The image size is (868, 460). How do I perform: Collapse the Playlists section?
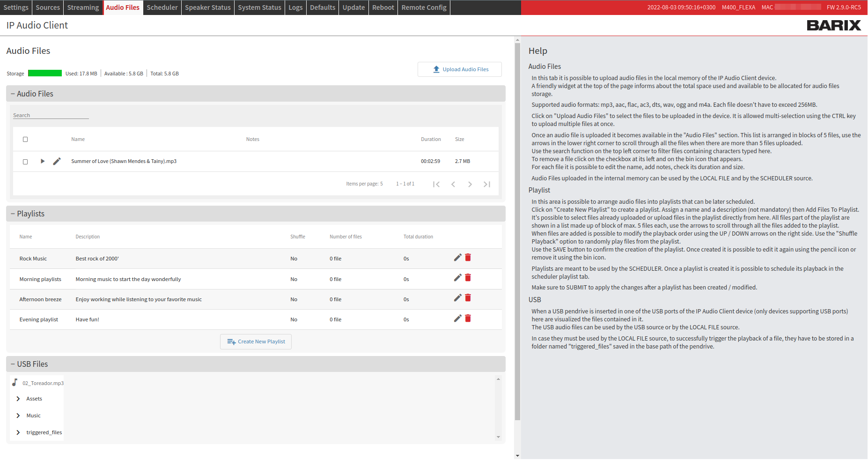[x=13, y=214]
